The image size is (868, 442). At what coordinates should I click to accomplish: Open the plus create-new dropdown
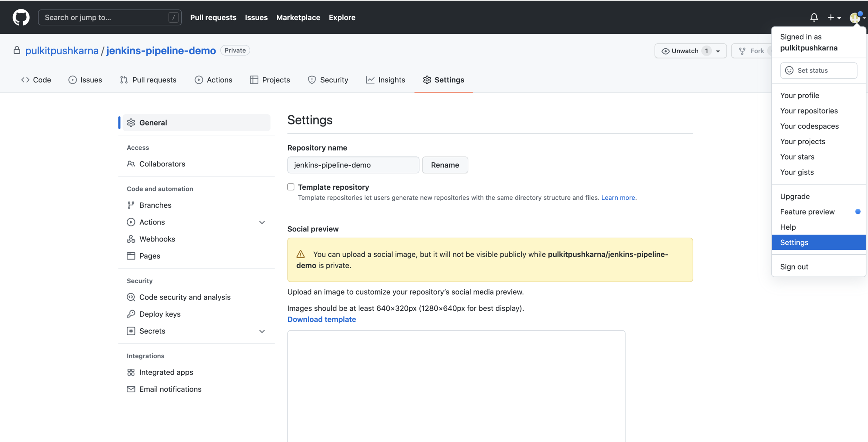tap(834, 17)
